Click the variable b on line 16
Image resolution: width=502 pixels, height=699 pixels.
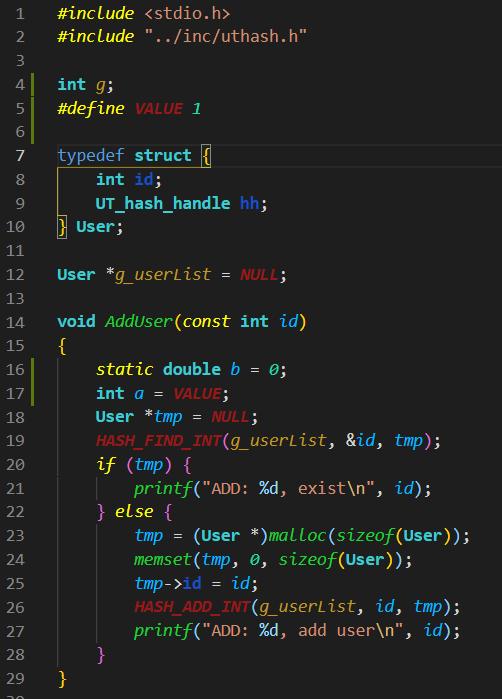(235, 370)
